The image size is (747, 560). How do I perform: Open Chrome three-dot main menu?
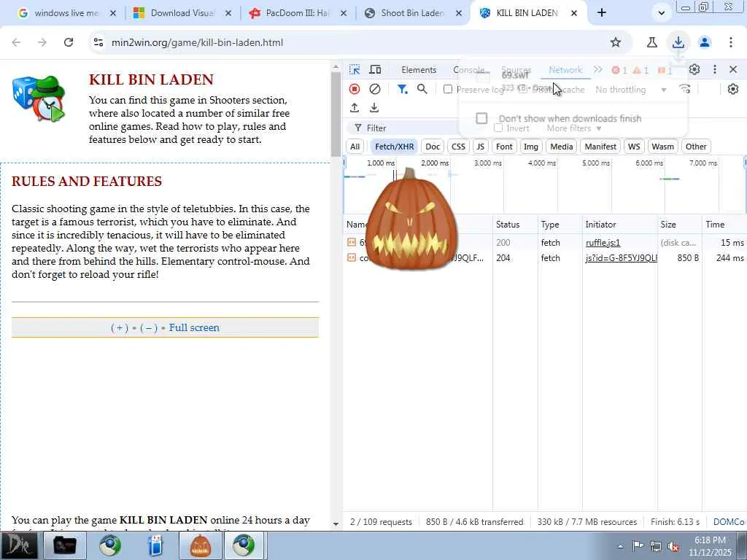point(731,42)
